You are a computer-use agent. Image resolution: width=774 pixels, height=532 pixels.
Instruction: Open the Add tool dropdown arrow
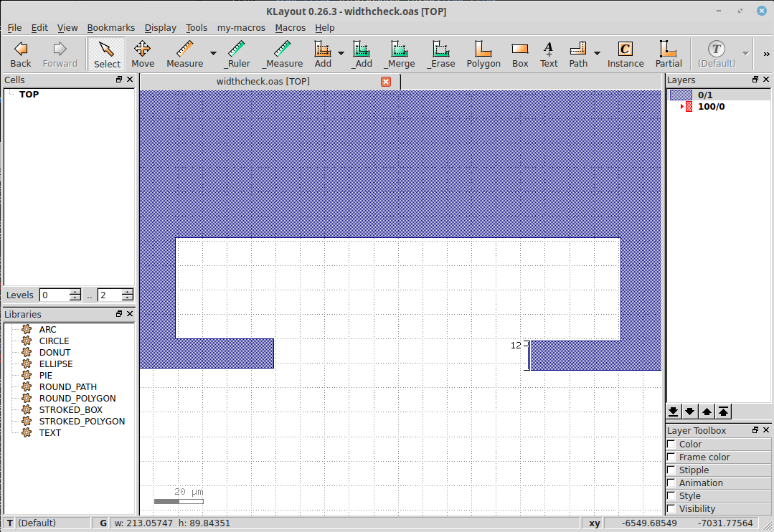pos(341,54)
